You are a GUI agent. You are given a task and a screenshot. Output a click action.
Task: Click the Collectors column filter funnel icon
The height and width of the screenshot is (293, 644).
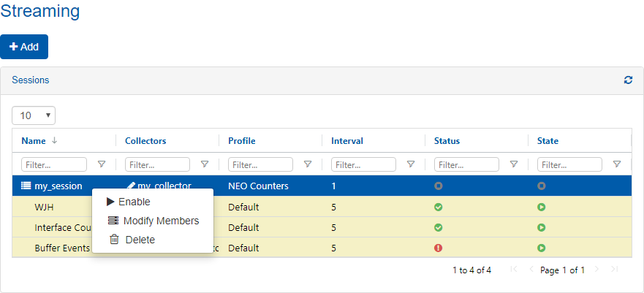(x=205, y=164)
